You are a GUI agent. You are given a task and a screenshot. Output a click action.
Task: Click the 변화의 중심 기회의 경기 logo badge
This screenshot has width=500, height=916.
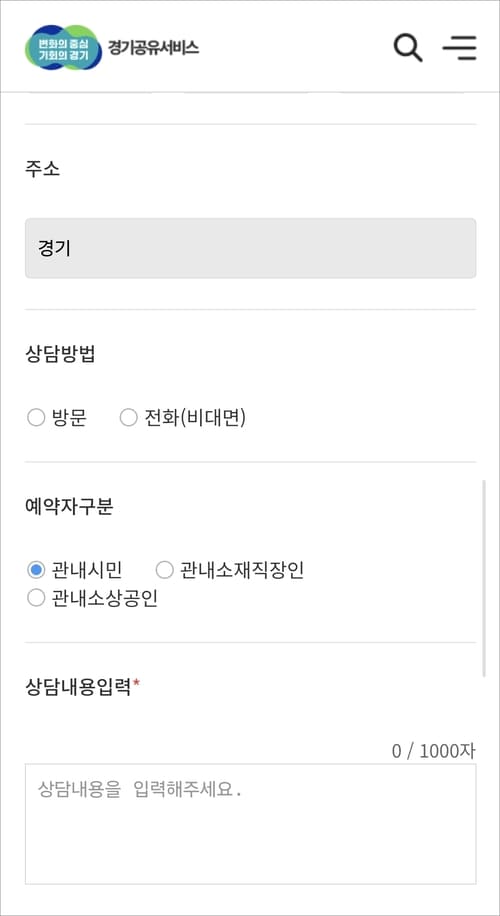pyautogui.click(x=63, y=47)
